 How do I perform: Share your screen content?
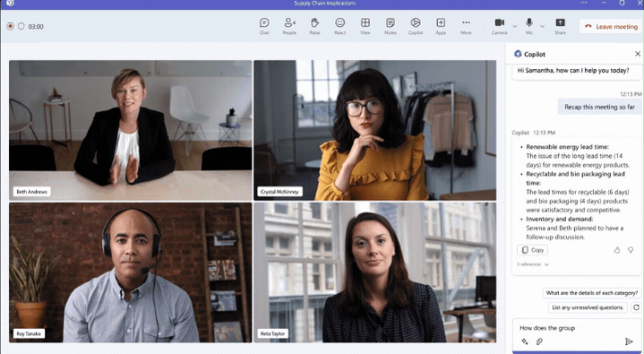coord(560,26)
